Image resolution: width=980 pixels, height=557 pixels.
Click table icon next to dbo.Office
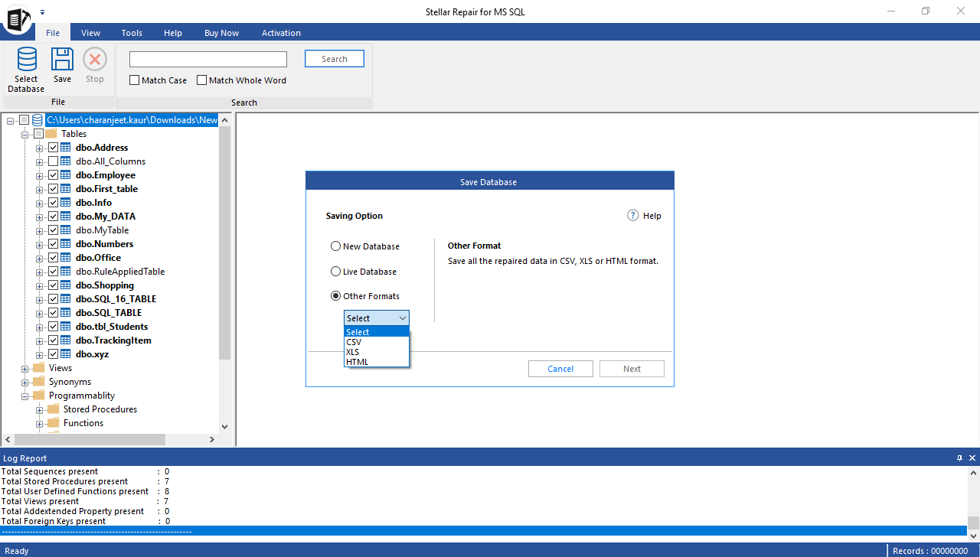pos(66,258)
